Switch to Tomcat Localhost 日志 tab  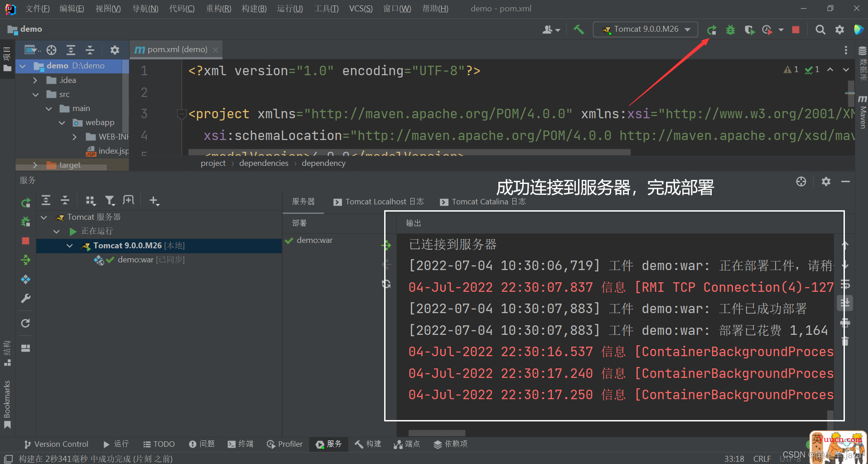(x=379, y=202)
